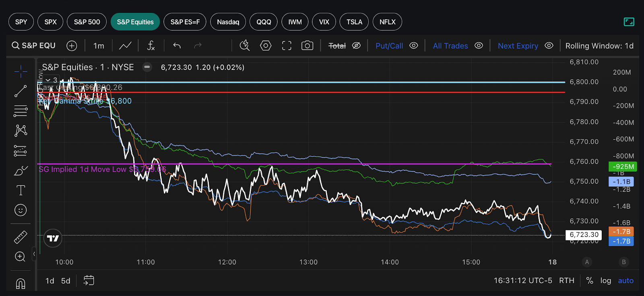Open the chart type line dropdown
The width and height of the screenshot is (644, 296).
125,45
